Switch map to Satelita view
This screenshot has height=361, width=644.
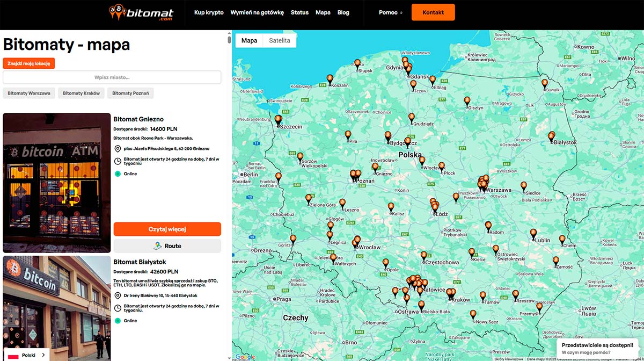[x=279, y=40]
